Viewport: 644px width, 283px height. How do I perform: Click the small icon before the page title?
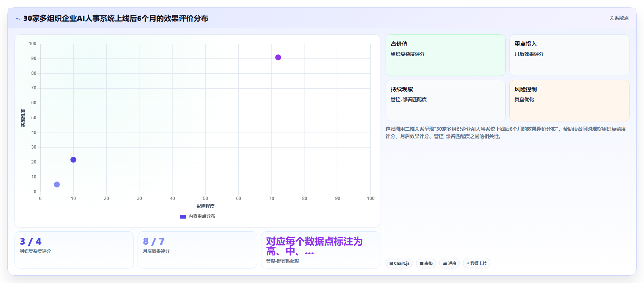coord(17,19)
